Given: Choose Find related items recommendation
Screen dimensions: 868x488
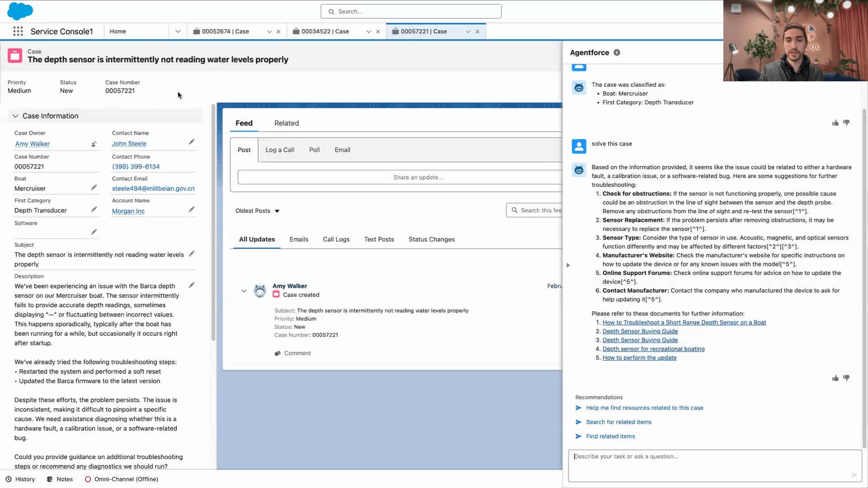Looking at the screenshot, I should click(611, 436).
